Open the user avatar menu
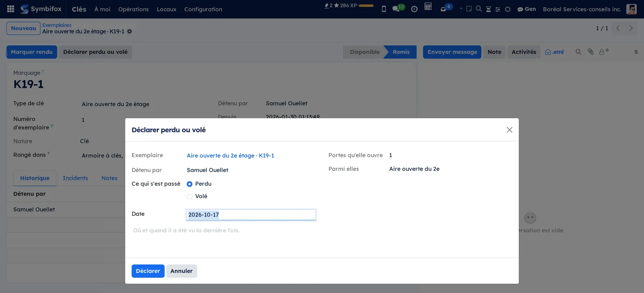The height and width of the screenshot is (293, 644). coord(631,9)
